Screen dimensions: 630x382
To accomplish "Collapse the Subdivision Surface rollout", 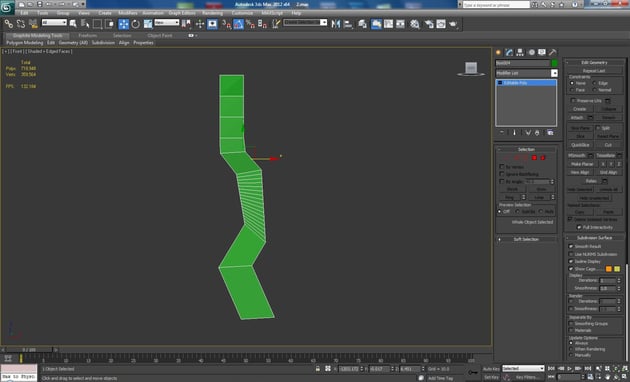I will 594,238.
